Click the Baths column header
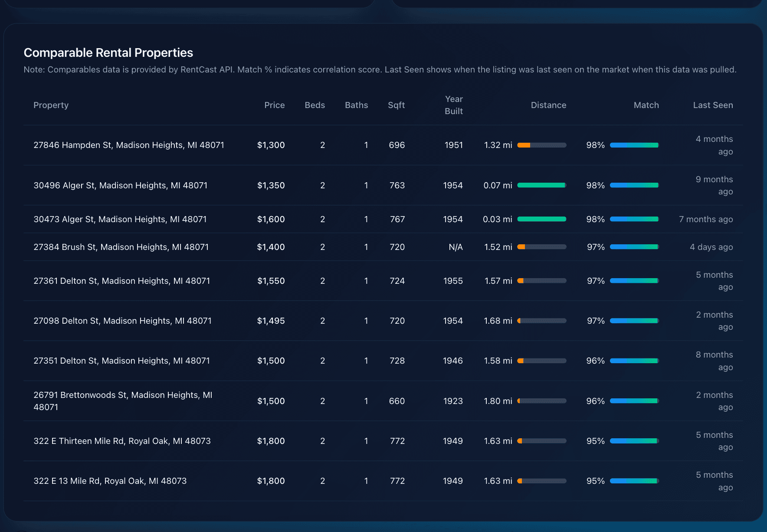Image resolution: width=767 pixels, height=532 pixels. [x=356, y=105]
